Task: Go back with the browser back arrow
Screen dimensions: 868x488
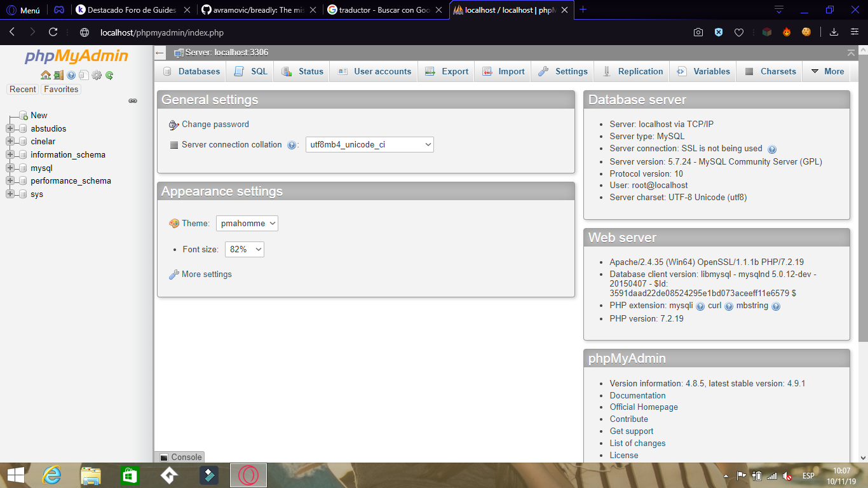Action: coord(12,32)
